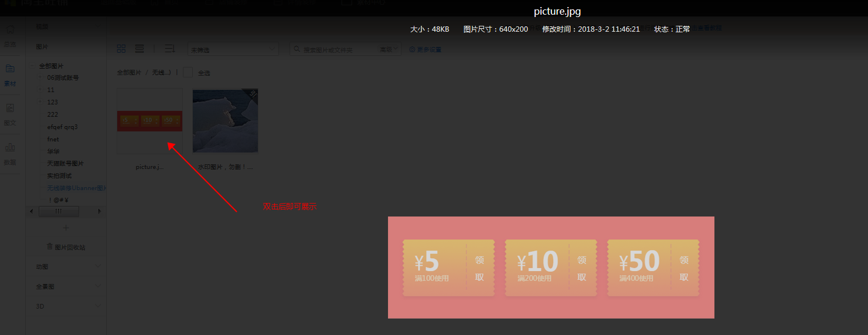Click the 更多设置 gear icon

[x=412, y=50]
